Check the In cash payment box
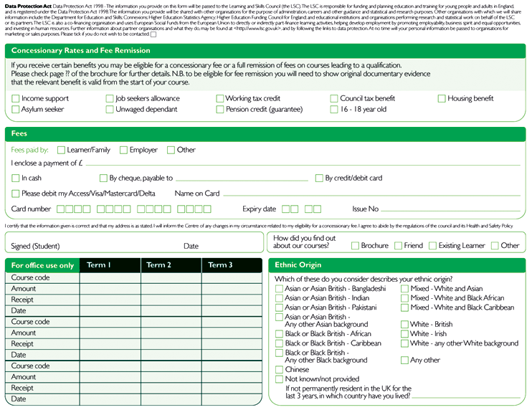The image size is (532, 410). [x=15, y=178]
